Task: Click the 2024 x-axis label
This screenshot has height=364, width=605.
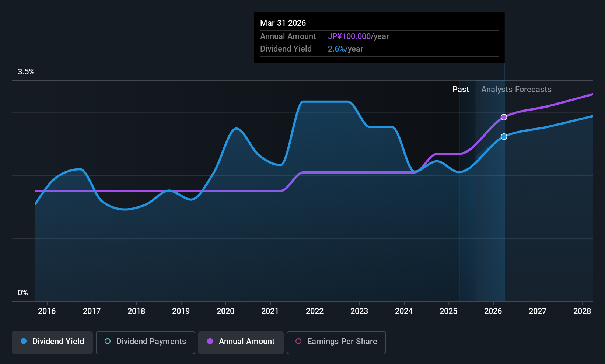Action: coord(404,311)
